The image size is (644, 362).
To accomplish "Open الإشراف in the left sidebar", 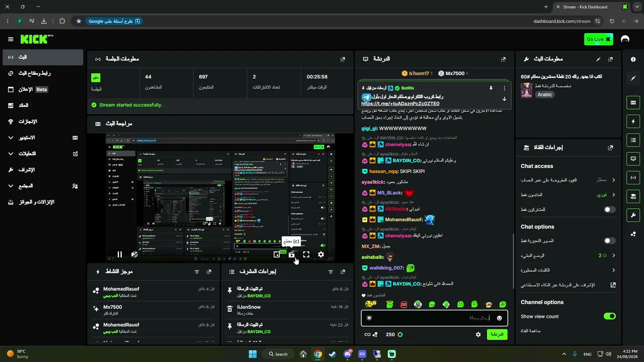I will [x=43, y=169].
